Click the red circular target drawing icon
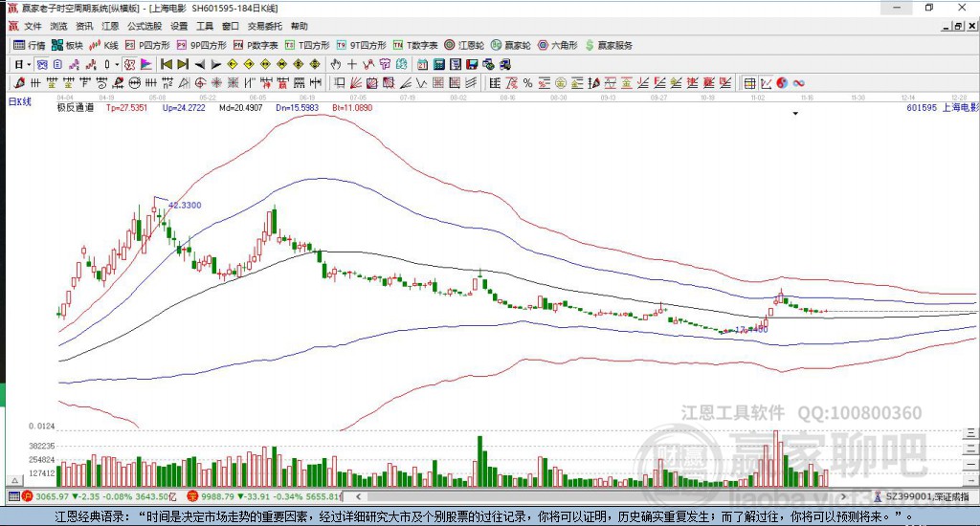 coord(200,83)
